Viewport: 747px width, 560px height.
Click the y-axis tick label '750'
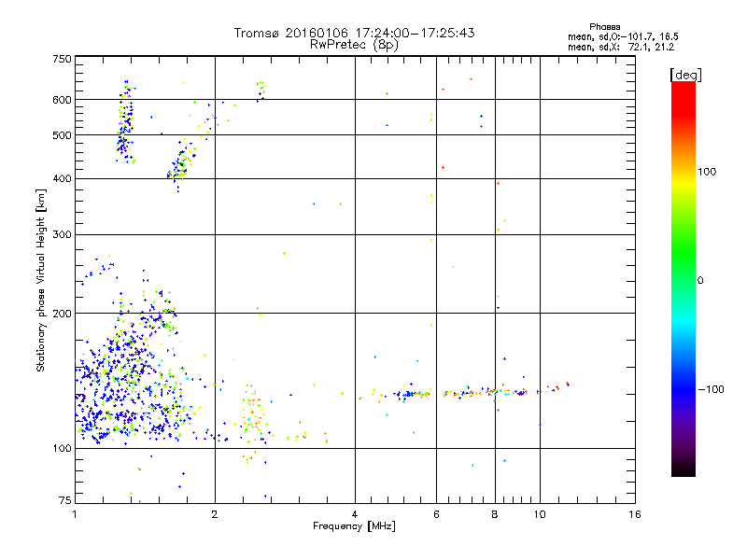(x=62, y=59)
